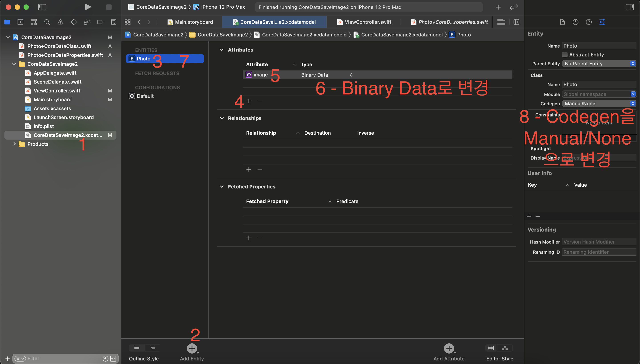This screenshot has width=640, height=364.
Task: Click the Add Entity plus button
Action: pos(192,348)
